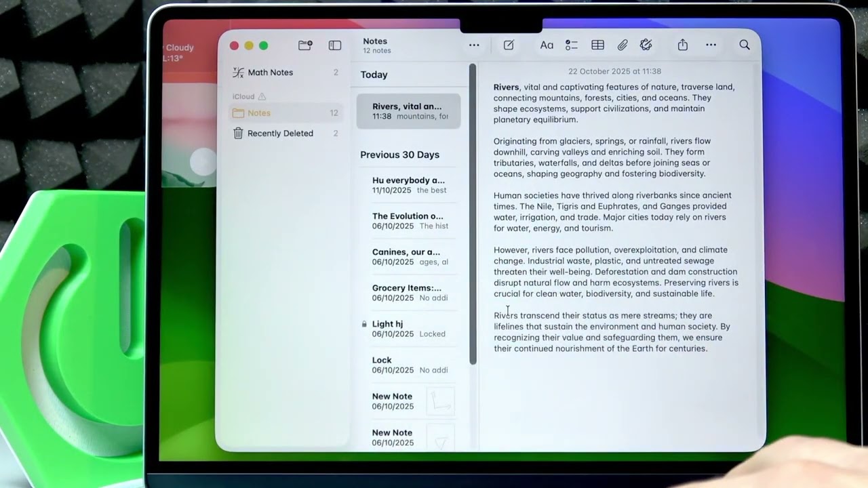Click the trash icon for Recently Deleted
868x488 pixels.
coord(238,134)
